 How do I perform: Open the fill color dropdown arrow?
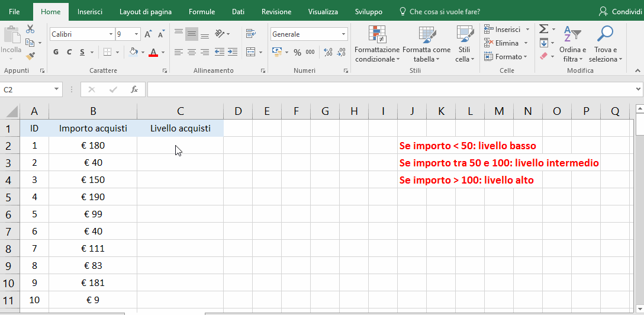(143, 52)
